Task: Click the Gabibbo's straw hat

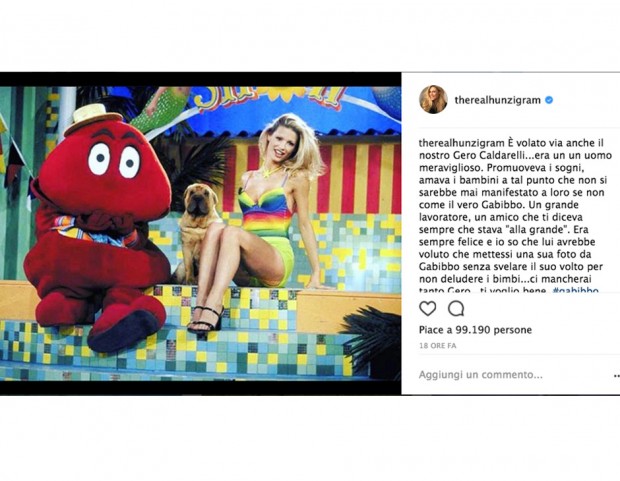Action: point(94,117)
